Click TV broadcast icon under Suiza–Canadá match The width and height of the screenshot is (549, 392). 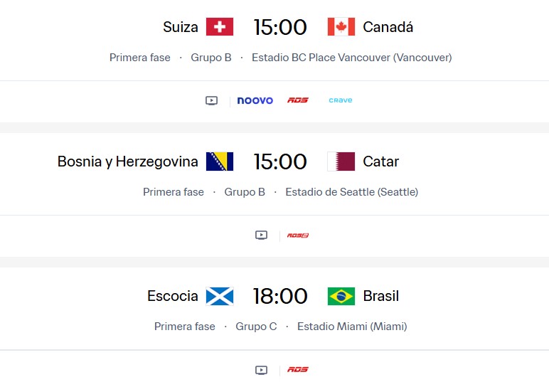[x=211, y=100]
